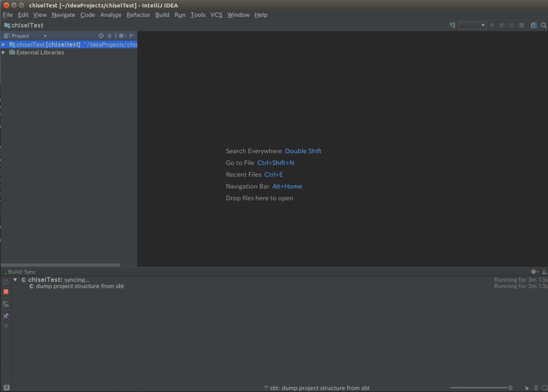Click the Restart sync icon in Build panel
This screenshot has width=548, height=392.
pyautogui.click(x=6, y=282)
